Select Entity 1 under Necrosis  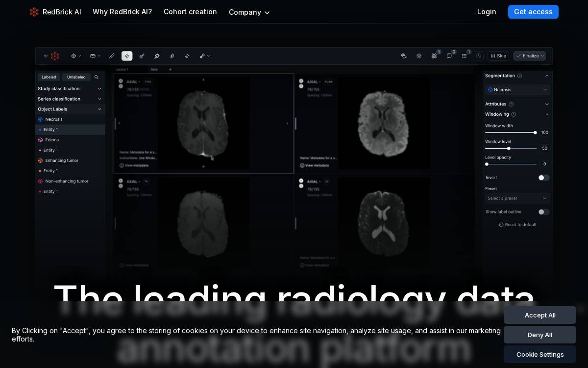pos(70,130)
